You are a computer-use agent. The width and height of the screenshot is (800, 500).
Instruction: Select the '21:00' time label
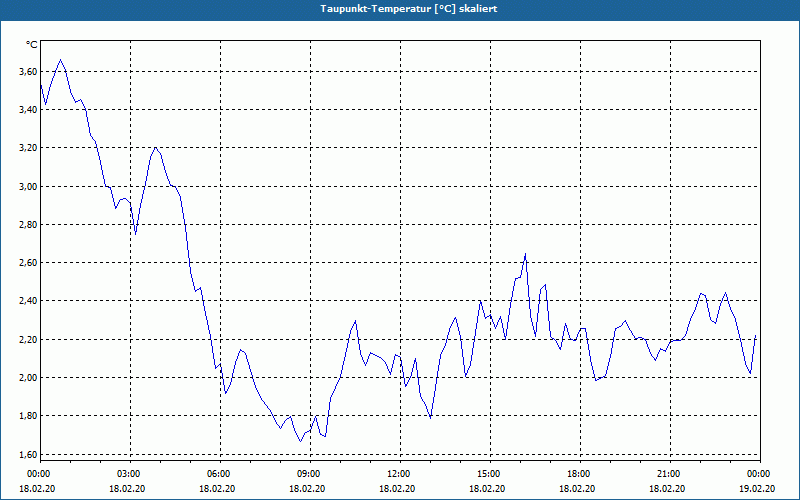click(x=668, y=474)
